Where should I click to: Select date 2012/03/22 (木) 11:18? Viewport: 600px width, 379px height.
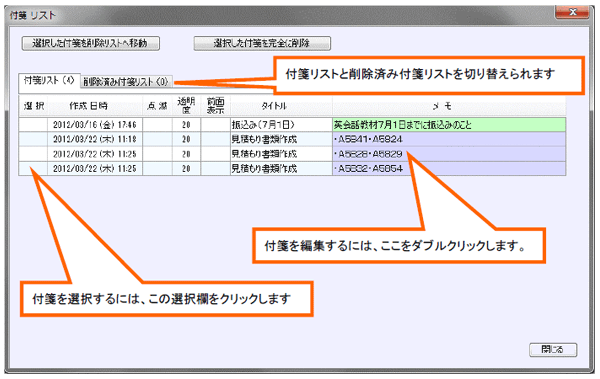95,139
